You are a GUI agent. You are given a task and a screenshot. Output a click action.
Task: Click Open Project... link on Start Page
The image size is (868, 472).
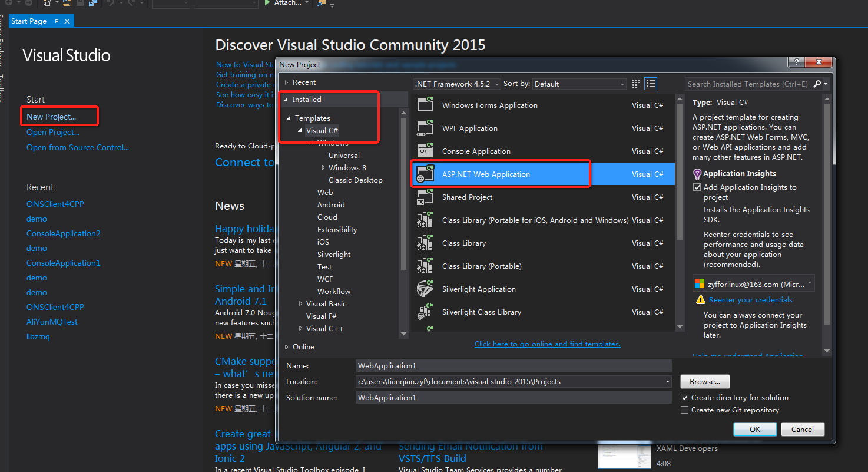[53, 132]
